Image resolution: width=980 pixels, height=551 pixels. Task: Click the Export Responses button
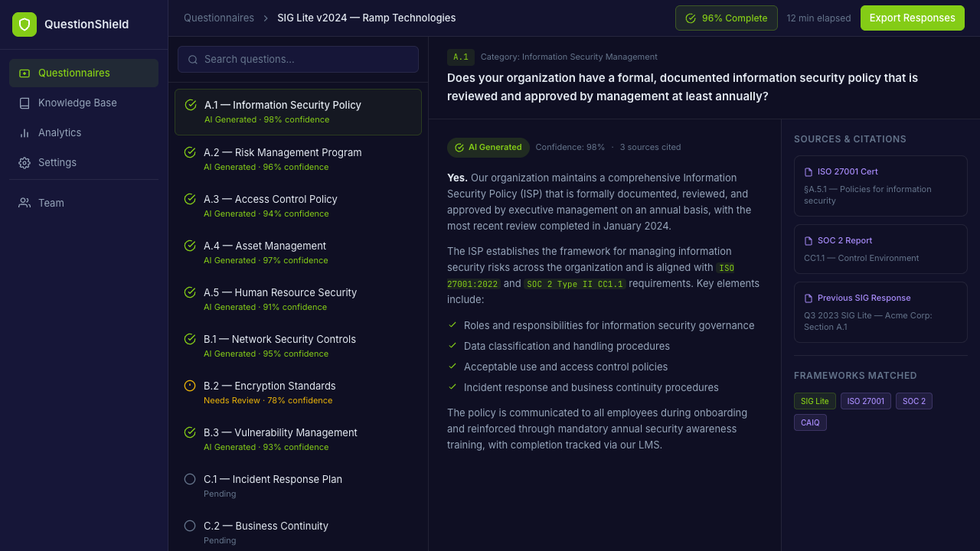point(912,18)
